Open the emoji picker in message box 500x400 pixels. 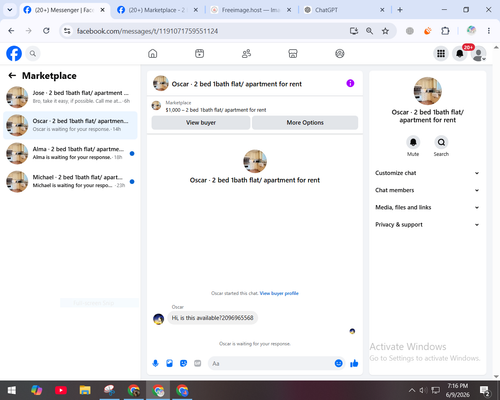tap(338, 363)
